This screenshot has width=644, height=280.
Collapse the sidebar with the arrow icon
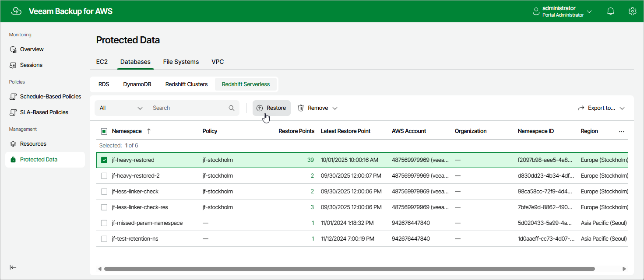(x=13, y=267)
